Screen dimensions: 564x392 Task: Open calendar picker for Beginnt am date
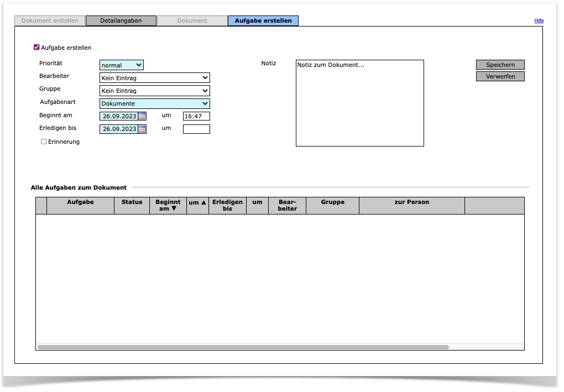[142, 116]
